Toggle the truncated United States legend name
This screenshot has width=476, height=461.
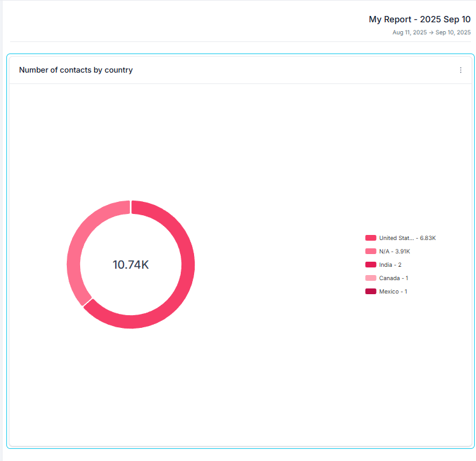(396, 238)
